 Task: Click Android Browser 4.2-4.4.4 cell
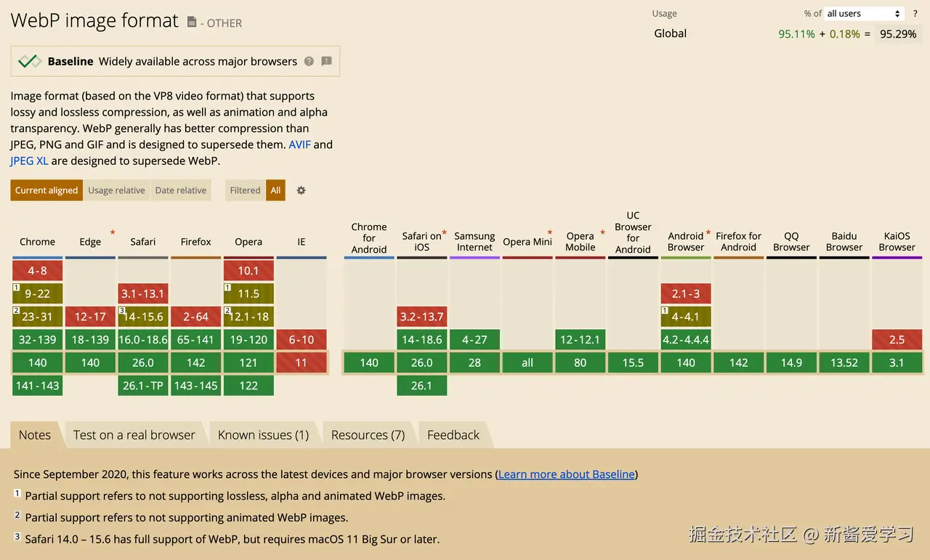tap(686, 339)
